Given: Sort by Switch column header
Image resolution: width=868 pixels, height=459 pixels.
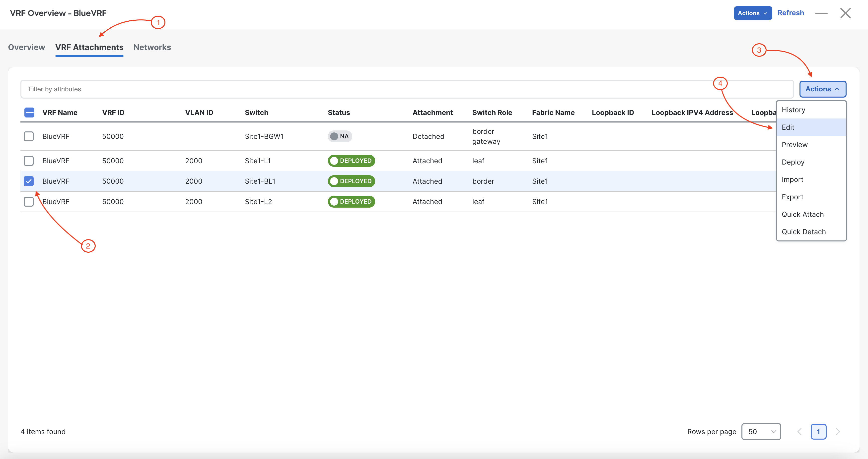Looking at the screenshot, I should coord(256,113).
